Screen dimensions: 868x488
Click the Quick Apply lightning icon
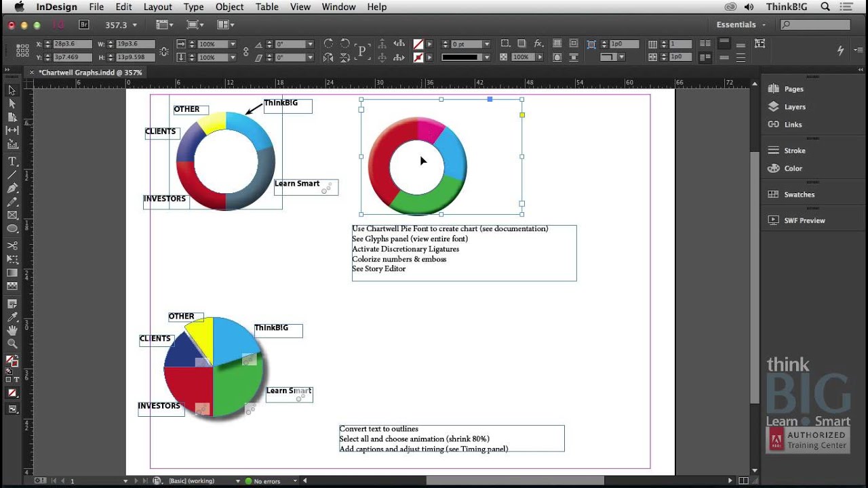(840, 50)
